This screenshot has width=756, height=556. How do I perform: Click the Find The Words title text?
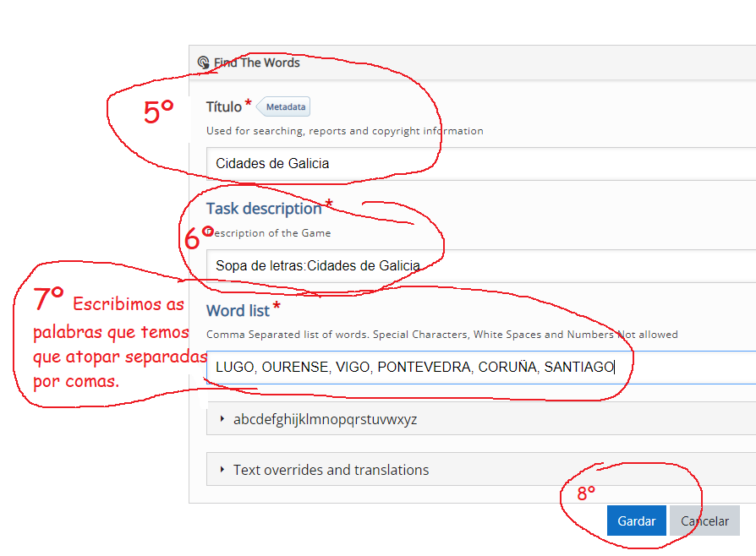pos(257,63)
